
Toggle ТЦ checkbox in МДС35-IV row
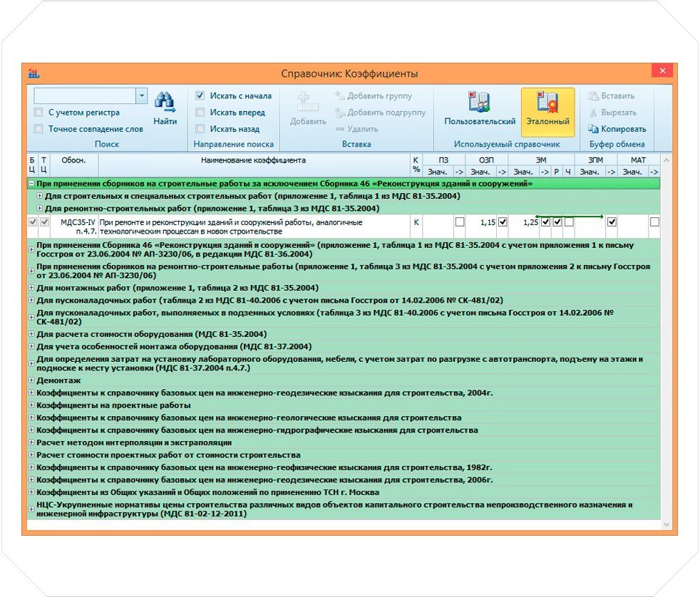pyautogui.click(x=45, y=222)
